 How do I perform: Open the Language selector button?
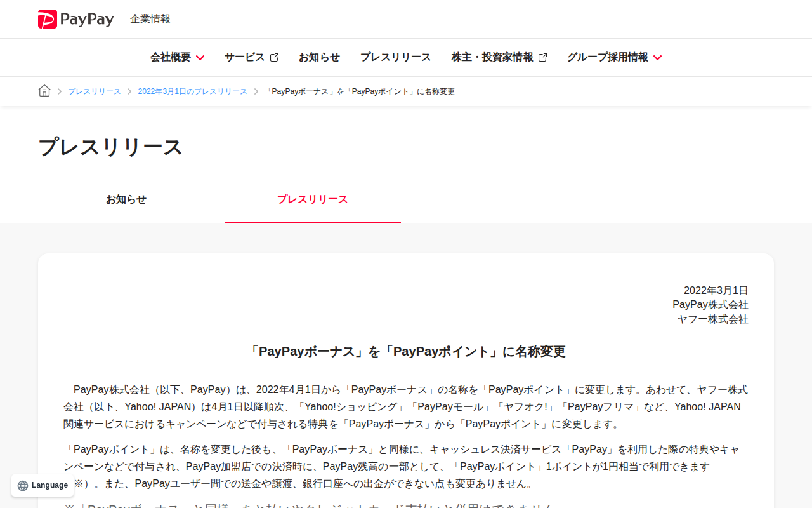click(43, 486)
